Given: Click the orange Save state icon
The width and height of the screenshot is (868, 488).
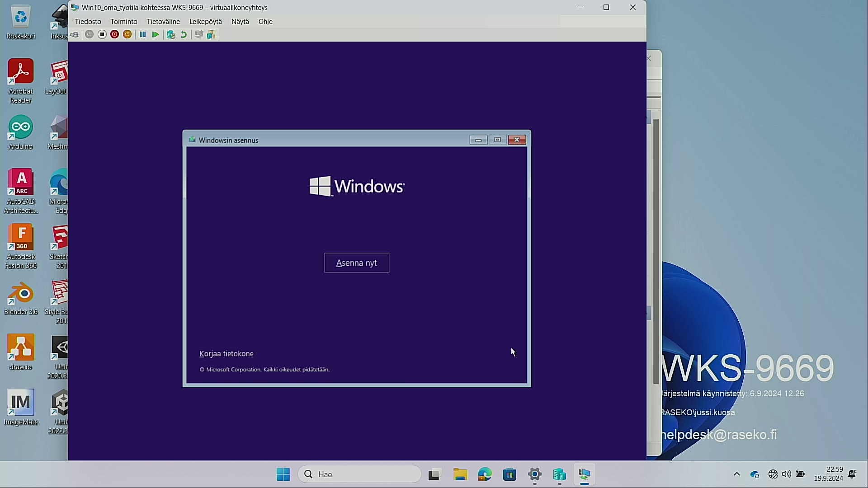Looking at the screenshot, I should [x=127, y=35].
